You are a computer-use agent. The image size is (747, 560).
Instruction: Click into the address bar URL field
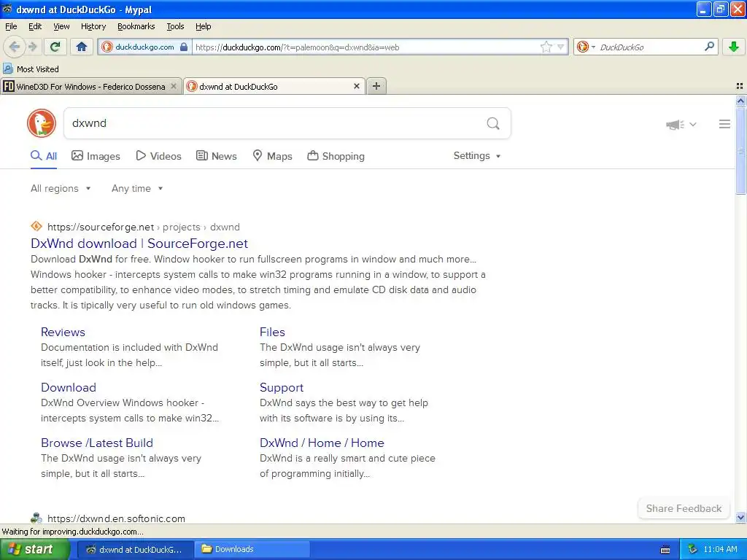click(367, 47)
